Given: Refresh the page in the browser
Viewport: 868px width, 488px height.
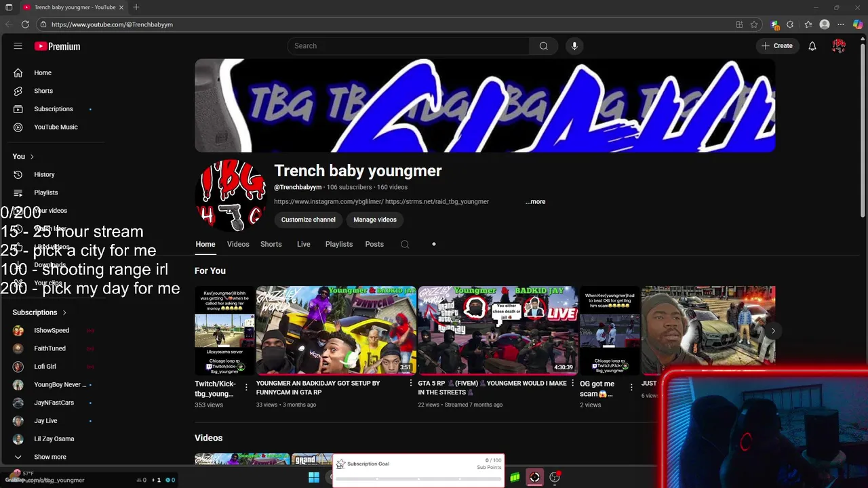Looking at the screenshot, I should click(x=25, y=24).
